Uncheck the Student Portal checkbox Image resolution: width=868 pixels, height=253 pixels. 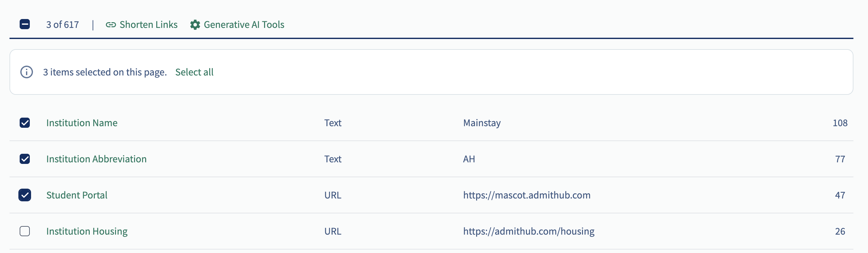[25, 195]
